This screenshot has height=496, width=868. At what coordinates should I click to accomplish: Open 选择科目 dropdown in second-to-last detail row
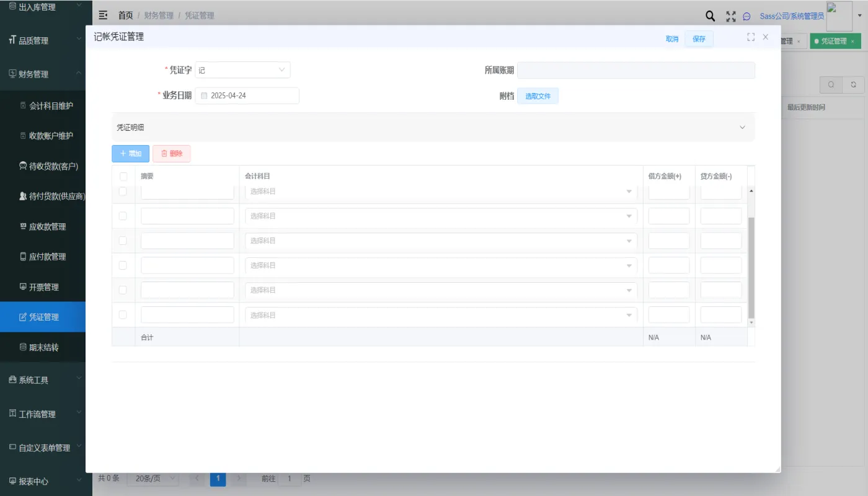point(441,290)
